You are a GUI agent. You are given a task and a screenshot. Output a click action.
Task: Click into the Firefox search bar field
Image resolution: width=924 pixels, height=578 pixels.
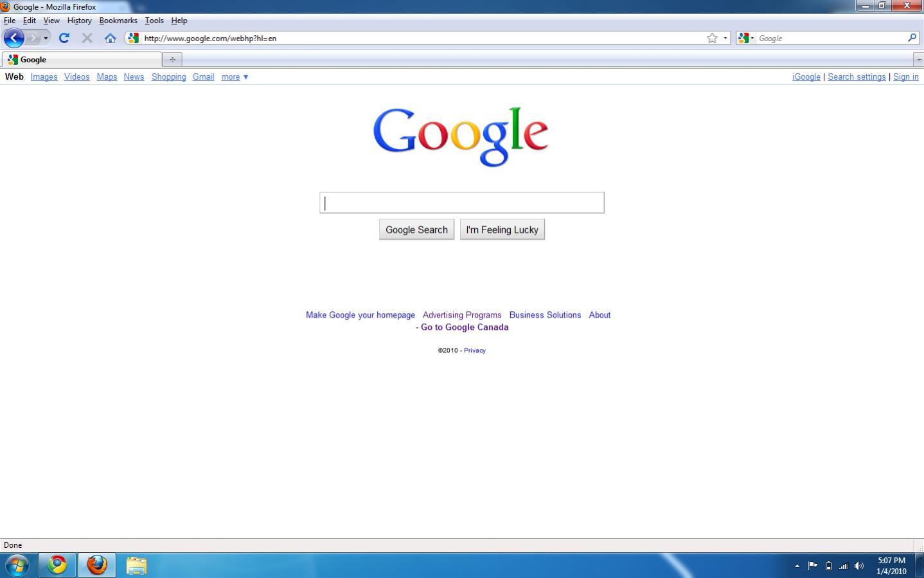pyautogui.click(x=831, y=38)
